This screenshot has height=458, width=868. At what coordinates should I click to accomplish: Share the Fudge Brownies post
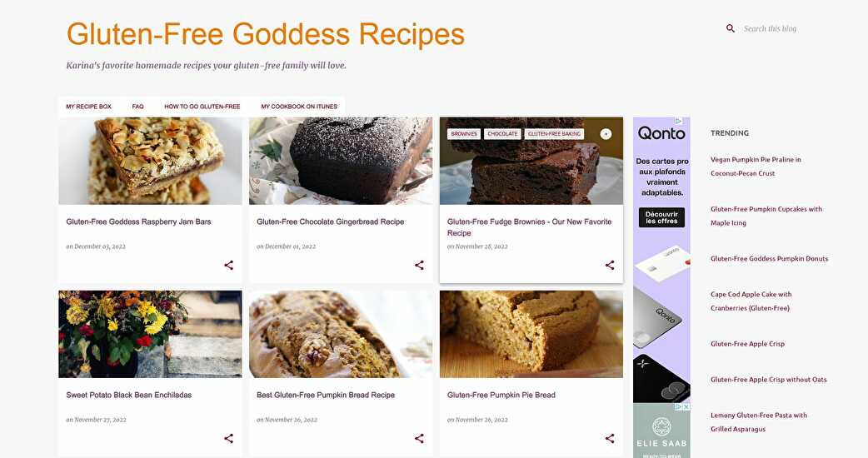click(610, 265)
